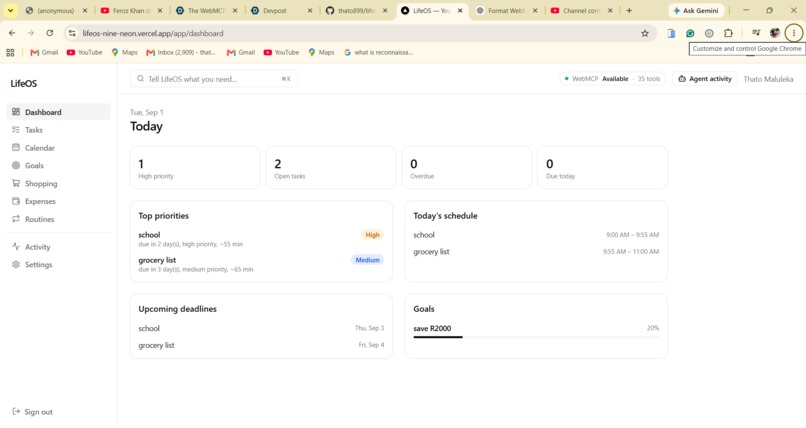This screenshot has width=806, height=428.
Task: Open the first Gmail bookmark
Action: [44, 52]
